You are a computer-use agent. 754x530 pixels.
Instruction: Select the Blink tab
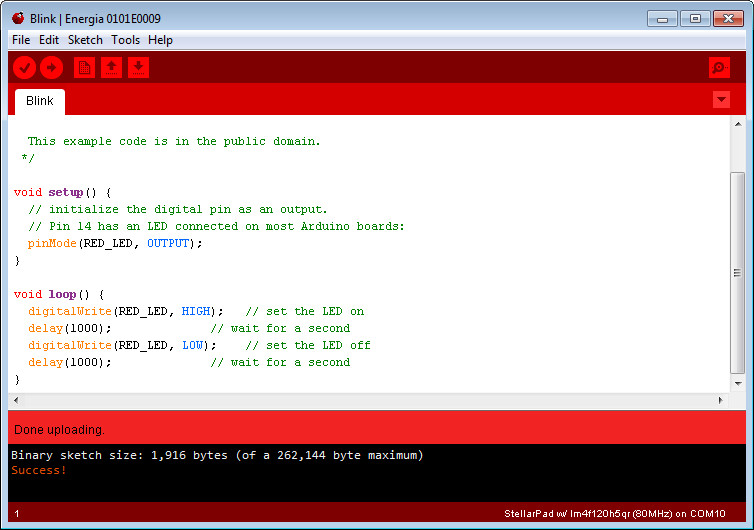[x=40, y=101]
